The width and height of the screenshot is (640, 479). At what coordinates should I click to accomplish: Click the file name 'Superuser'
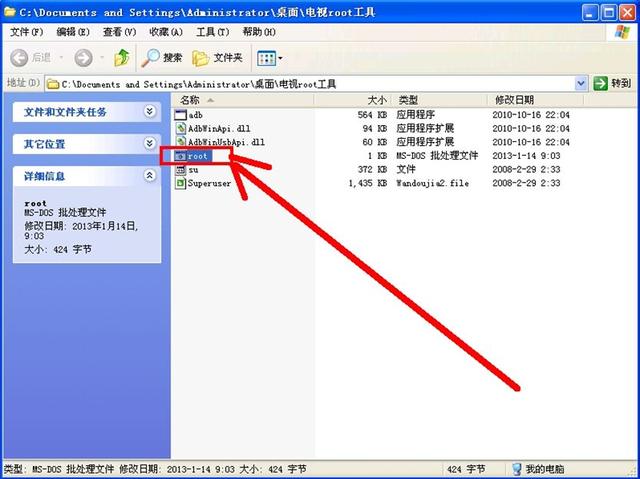pos(209,183)
